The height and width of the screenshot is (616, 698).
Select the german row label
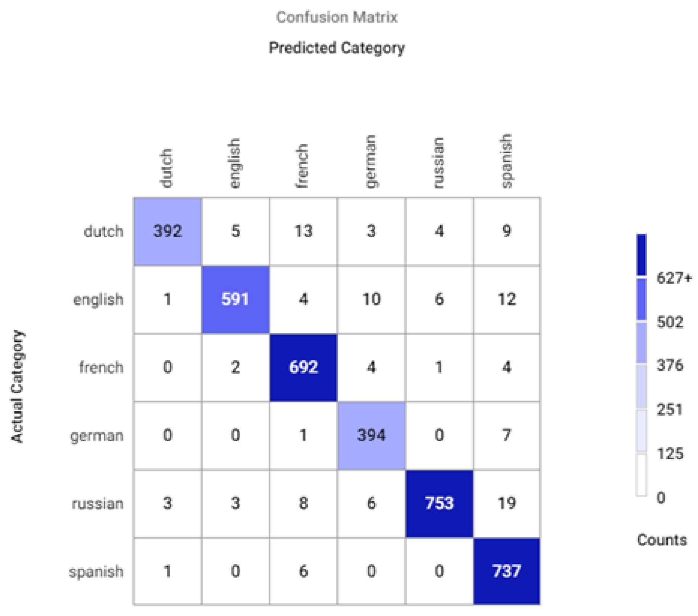(97, 436)
